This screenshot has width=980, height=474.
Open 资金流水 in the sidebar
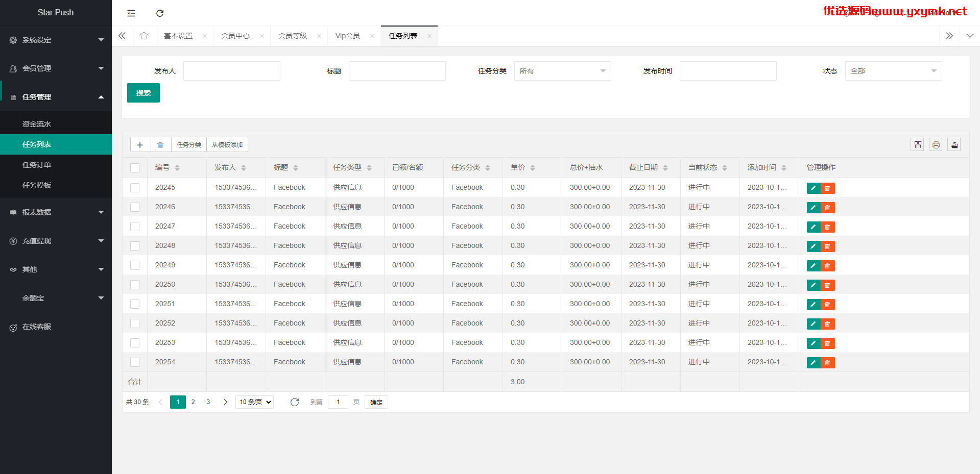(x=56, y=124)
